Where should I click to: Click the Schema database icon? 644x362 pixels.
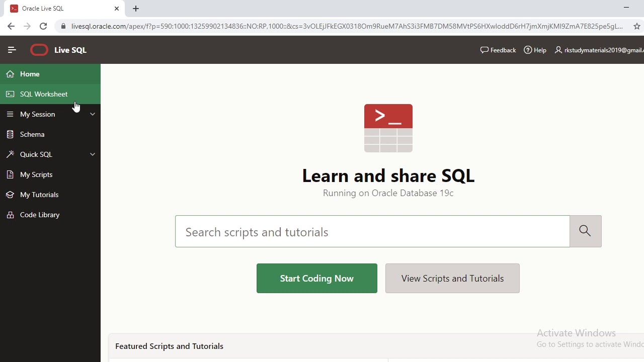10,134
